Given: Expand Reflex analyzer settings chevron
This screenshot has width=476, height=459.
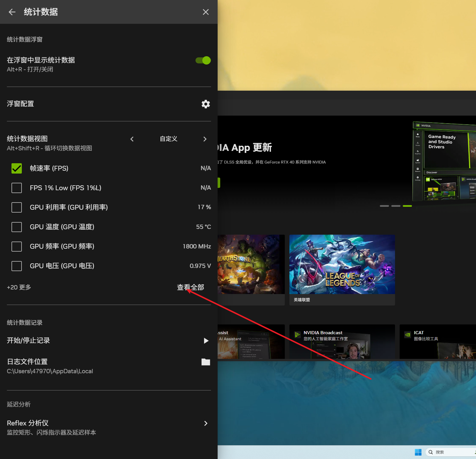Looking at the screenshot, I should pyautogui.click(x=206, y=423).
